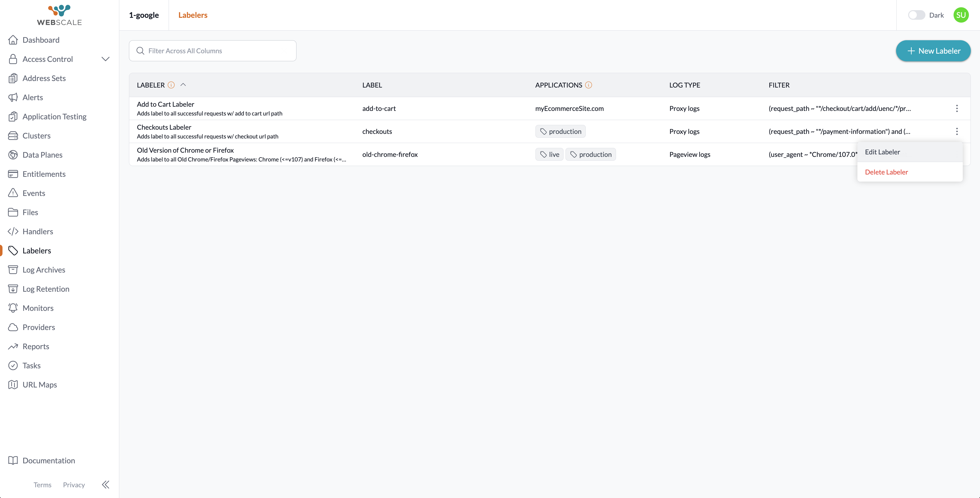The image size is (980, 498).
Task: Click the URL Maps map icon
Action: coord(13,385)
